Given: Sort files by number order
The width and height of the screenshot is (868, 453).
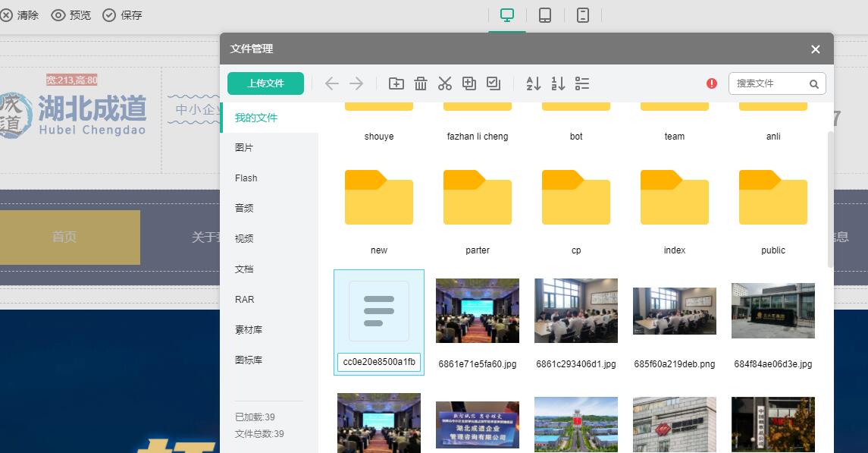Looking at the screenshot, I should tap(558, 83).
